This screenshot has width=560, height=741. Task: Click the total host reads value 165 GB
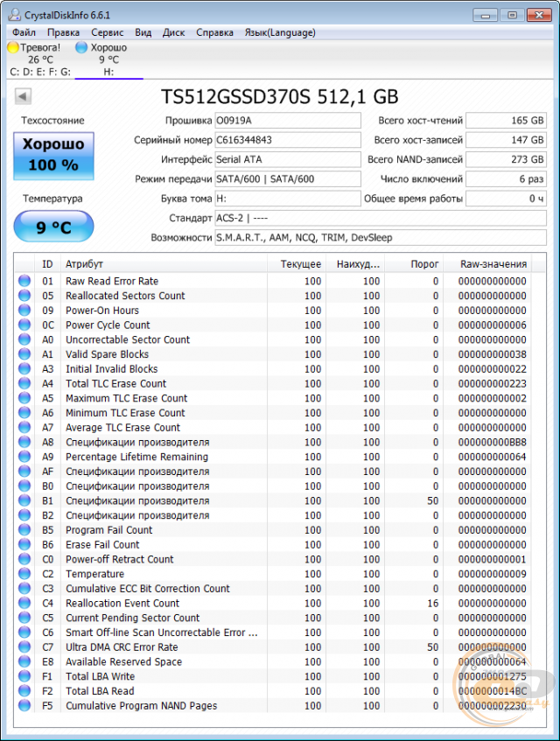point(506,121)
